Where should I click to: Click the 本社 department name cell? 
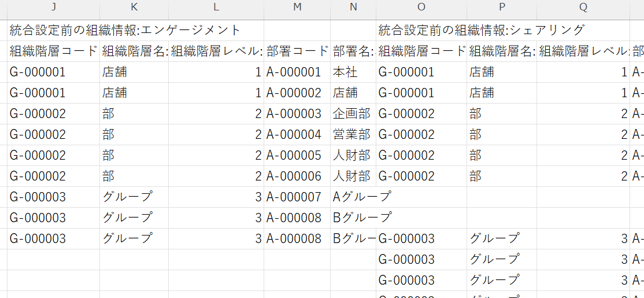point(346,72)
